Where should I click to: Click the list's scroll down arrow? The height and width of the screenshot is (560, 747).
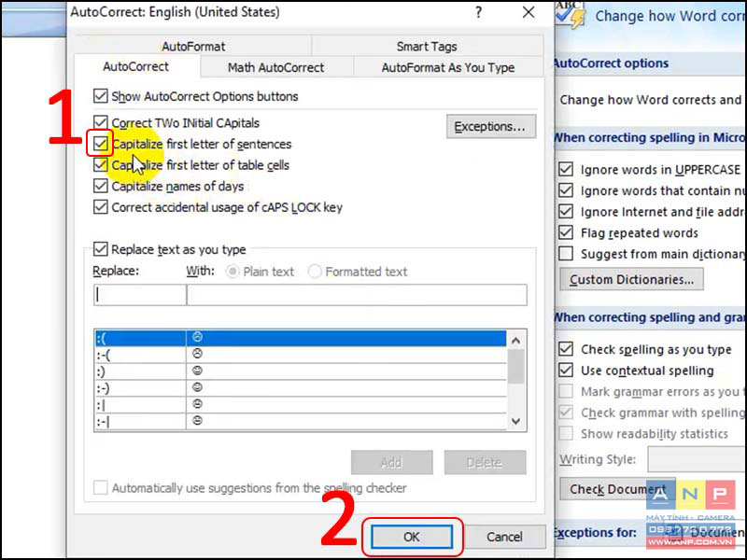tap(516, 421)
